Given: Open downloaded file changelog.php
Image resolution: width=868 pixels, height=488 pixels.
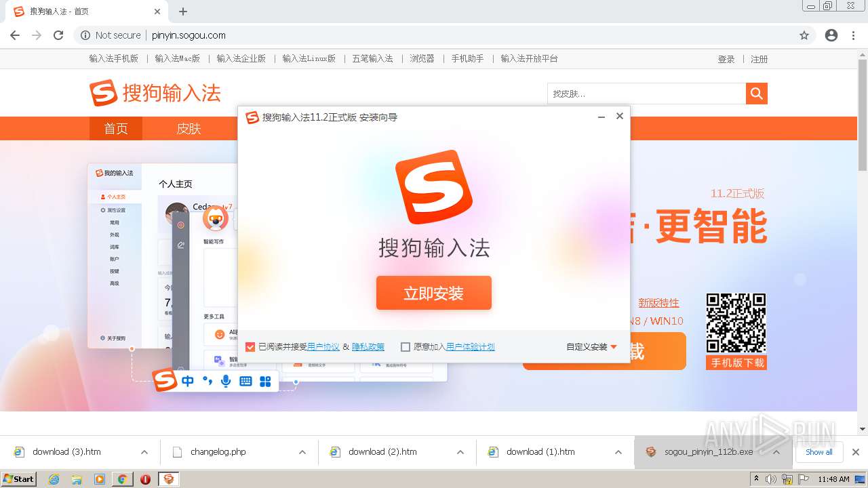Looking at the screenshot, I should (x=218, y=452).
